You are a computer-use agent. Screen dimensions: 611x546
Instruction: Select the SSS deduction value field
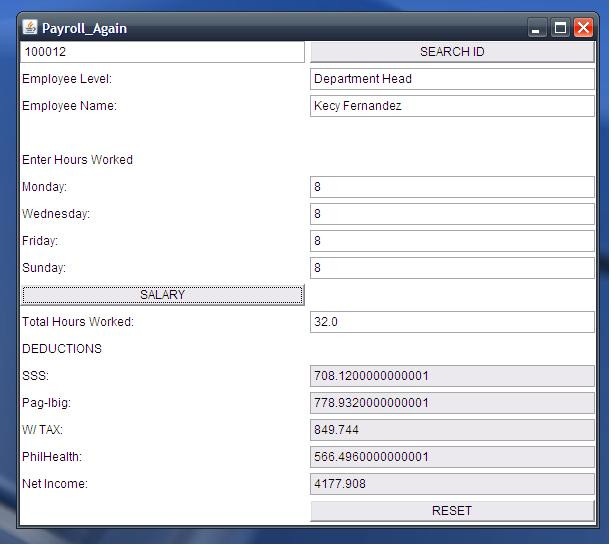click(x=452, y=376)
